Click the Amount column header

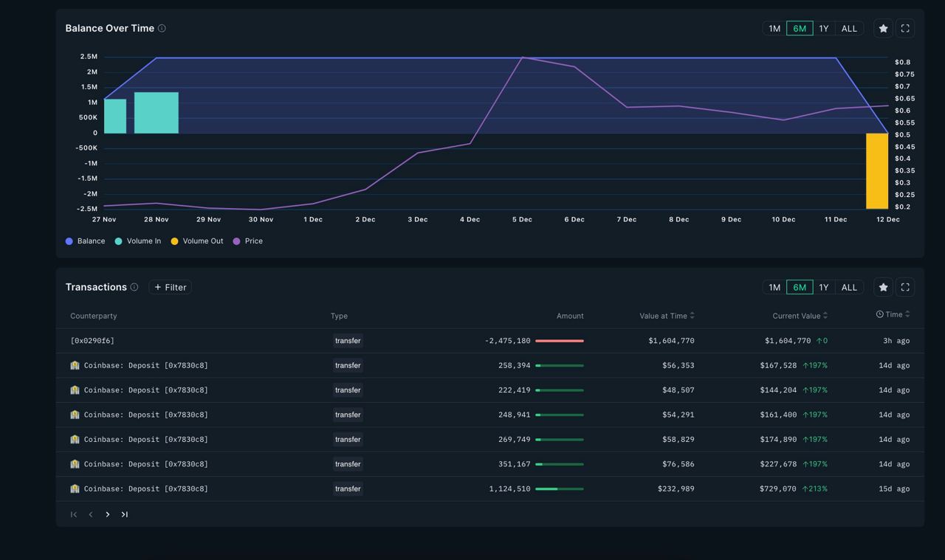[x=570, y=316]
